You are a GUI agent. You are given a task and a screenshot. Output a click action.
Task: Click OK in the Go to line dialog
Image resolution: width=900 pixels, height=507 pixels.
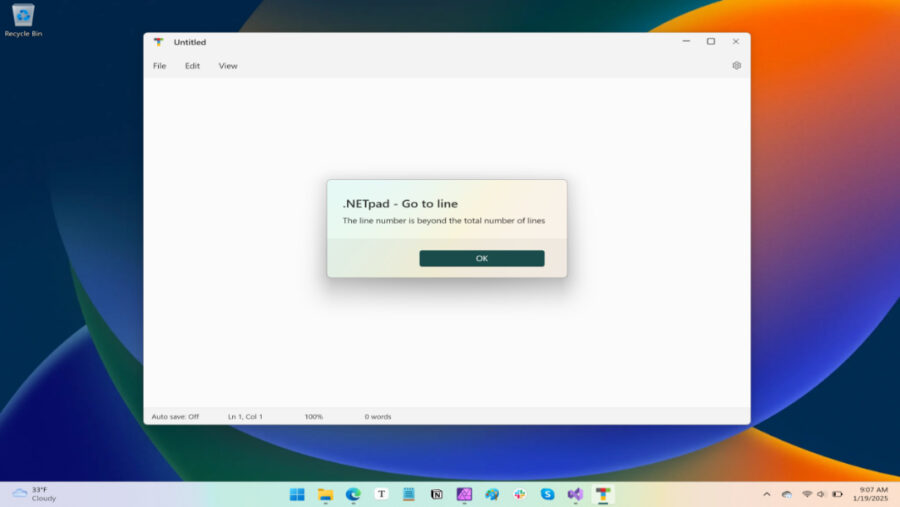[482, 258]
